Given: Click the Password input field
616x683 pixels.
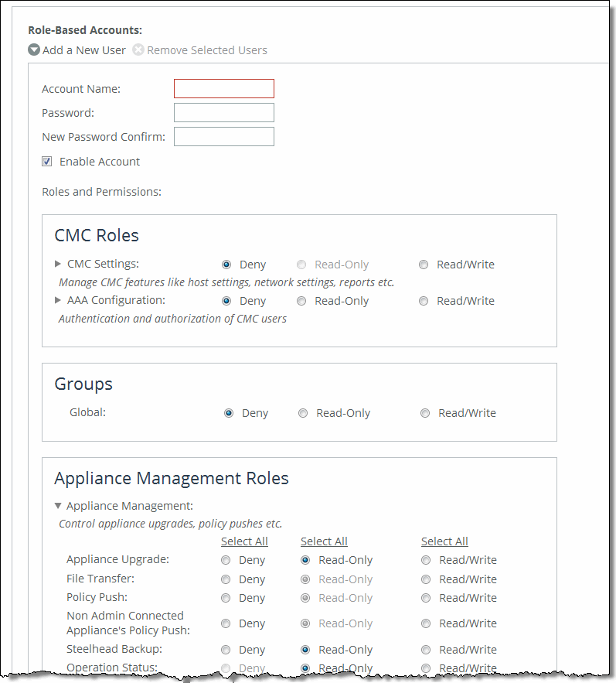Looking at the screenshot, I should pyautogui.click(x=223, y=112).
